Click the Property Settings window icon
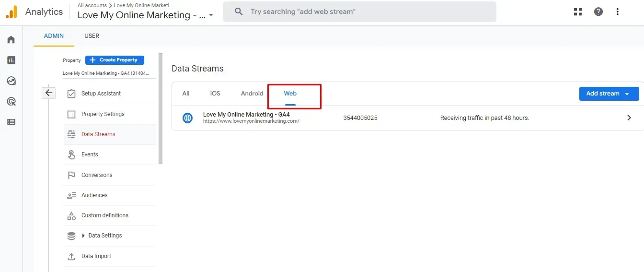Image resolution: width=644 pixels, height=272 pixels. pyautogui.click(x=71, y=114)
